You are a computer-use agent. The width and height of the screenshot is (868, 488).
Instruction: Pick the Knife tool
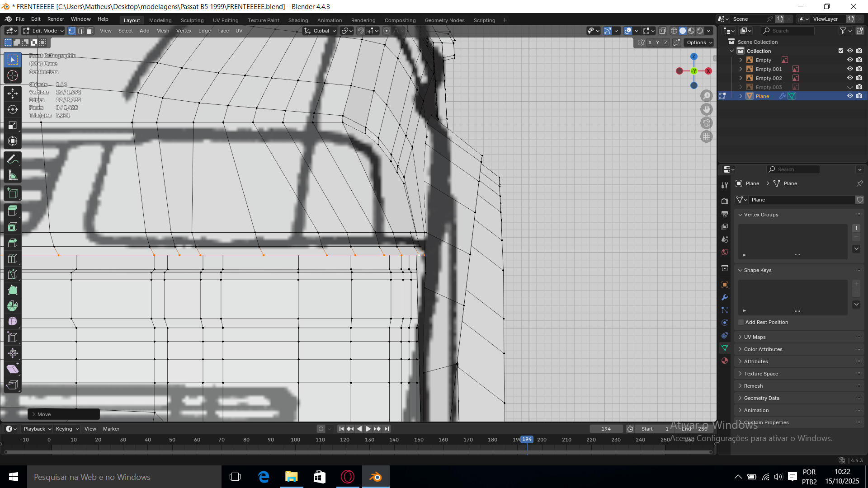coord(13,274)
